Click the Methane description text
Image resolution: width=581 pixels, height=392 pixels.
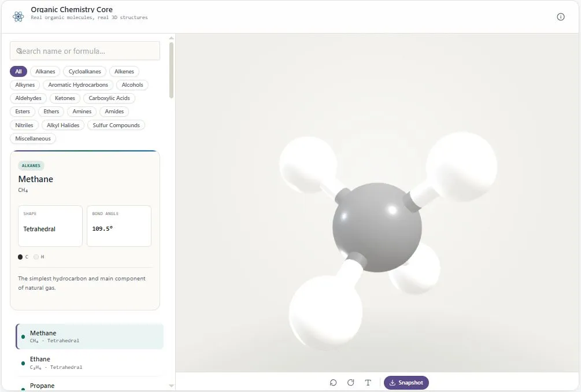(x=82, y=283)
